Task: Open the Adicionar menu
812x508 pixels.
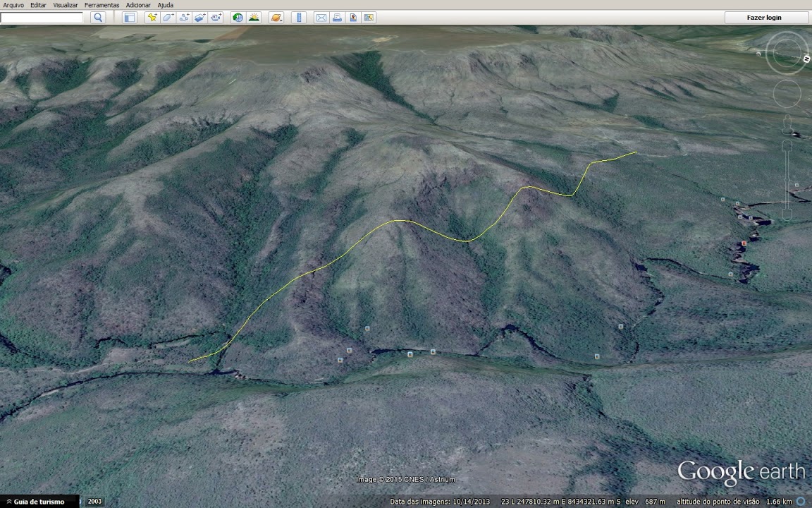Action: [x=138, y=5]
